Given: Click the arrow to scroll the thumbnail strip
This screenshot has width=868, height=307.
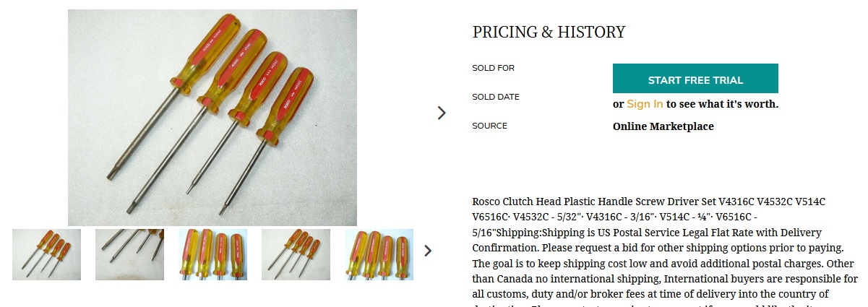Looking at the screenshot, I should (428, 251).
